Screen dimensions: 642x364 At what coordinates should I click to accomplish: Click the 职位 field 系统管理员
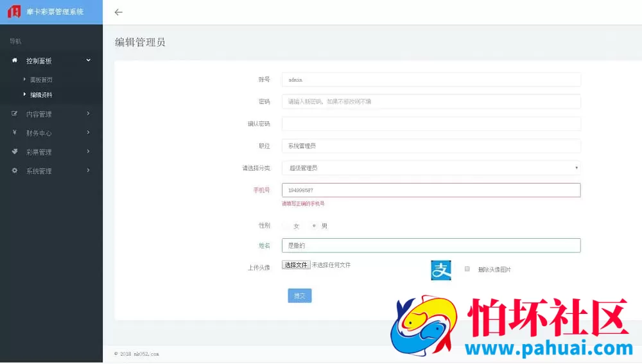coord(431,146)
